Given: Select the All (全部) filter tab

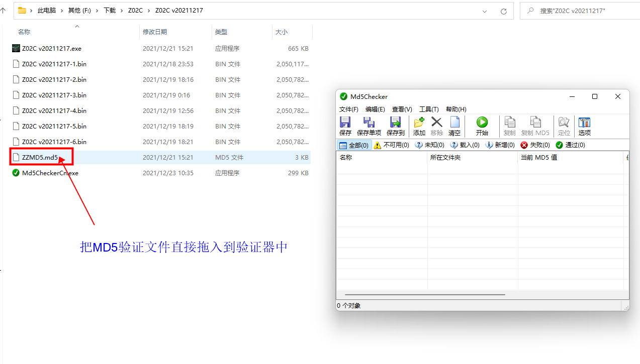Looking at the screenshot, I should tap(354, 145).
